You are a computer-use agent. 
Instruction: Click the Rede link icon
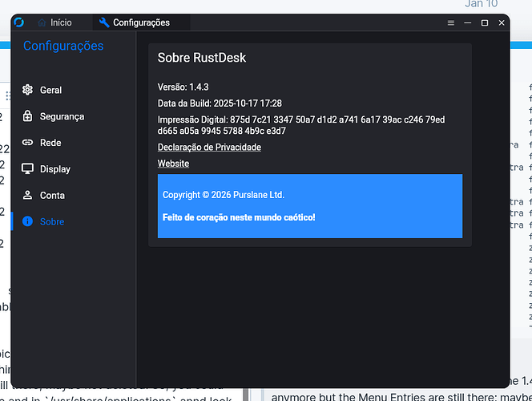[27, 143]
